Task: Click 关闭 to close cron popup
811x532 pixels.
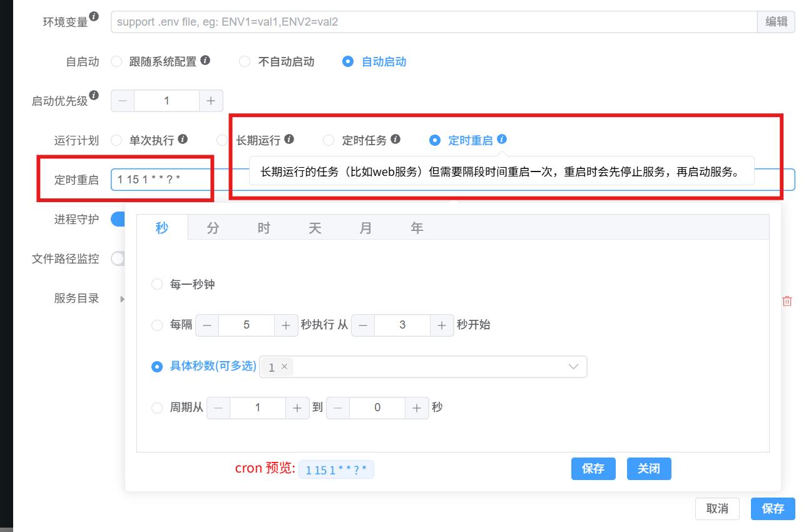Action: point(649,469)
